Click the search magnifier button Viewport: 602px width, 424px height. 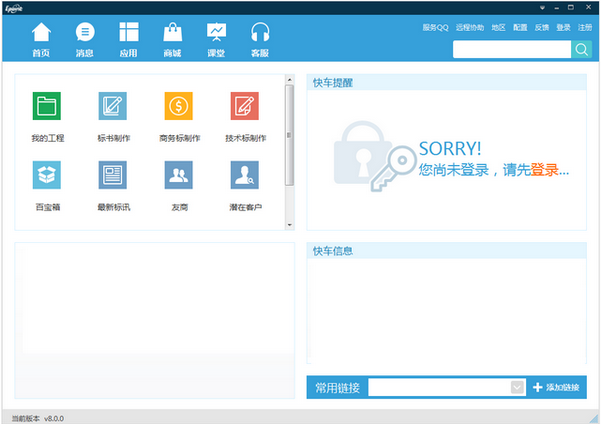click(x=581, y=49)
